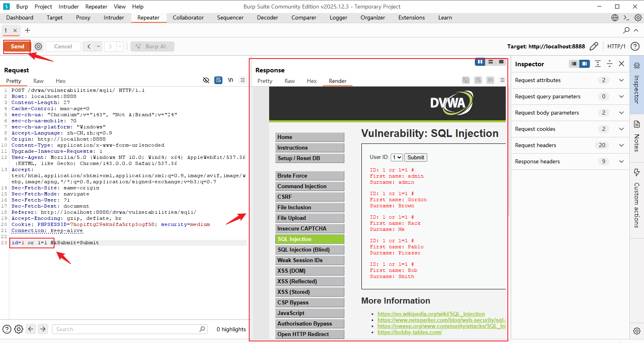Viewport: 644px width, 343px height.
Task: Open the Wikipedia SQL injection link
Action: tap(431, 314)
